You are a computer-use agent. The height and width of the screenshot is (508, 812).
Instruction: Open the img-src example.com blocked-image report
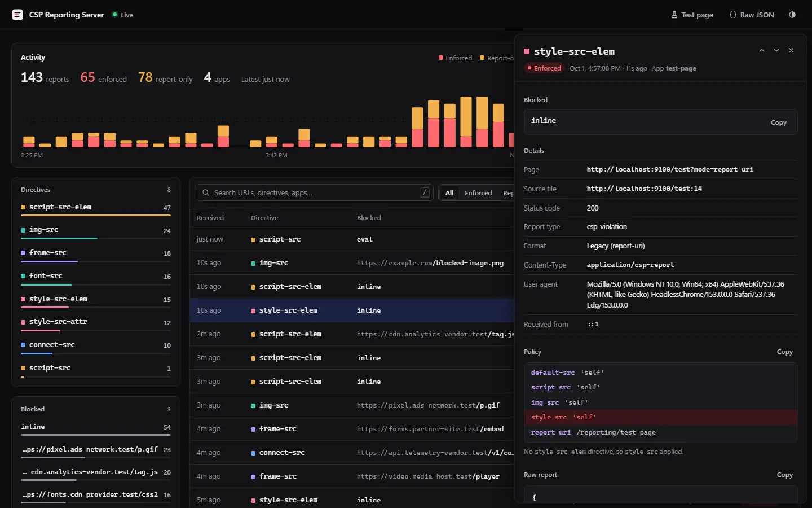coord(352,263)
